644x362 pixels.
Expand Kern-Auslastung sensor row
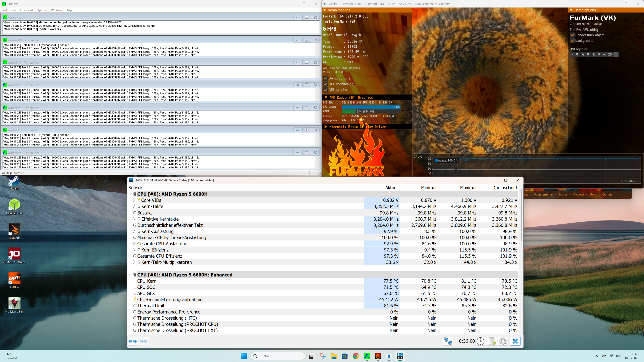click(x=135, y=231)
